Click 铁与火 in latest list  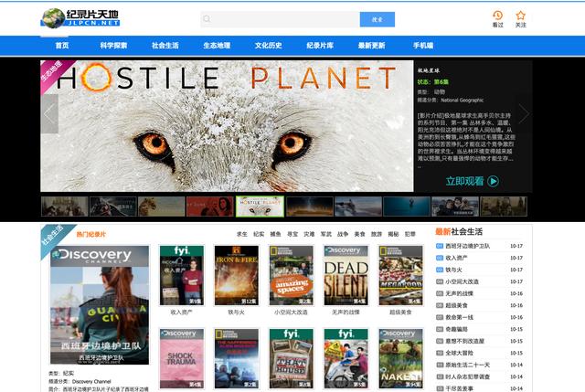pos(453,270)
